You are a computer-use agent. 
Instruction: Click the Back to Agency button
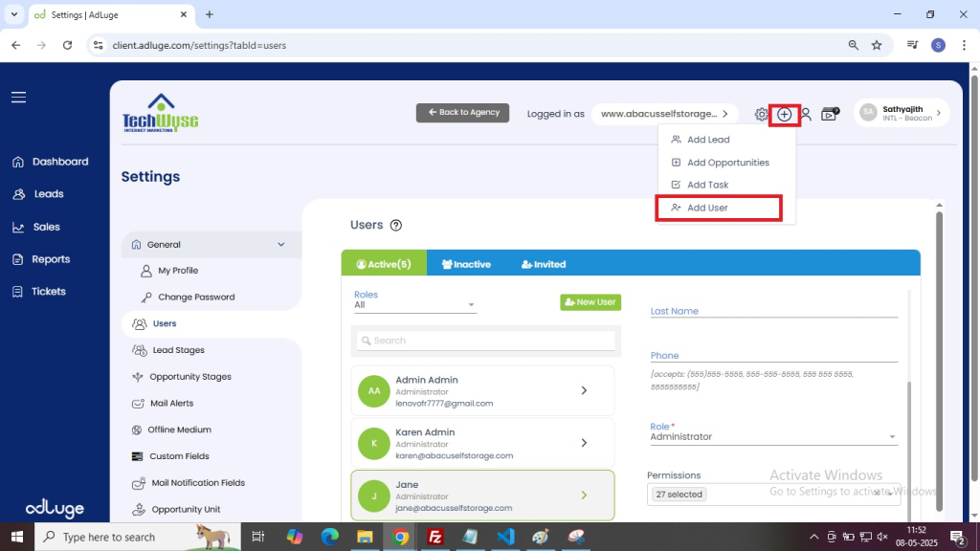point(462,113)
